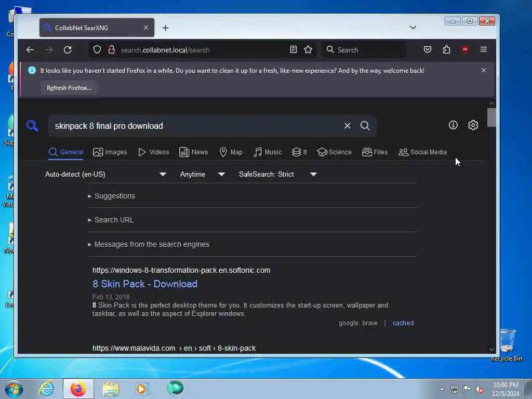The height and width of the screenshot is (399, 532).
Task: Switch to the Music category
Action: coord(268,152)
